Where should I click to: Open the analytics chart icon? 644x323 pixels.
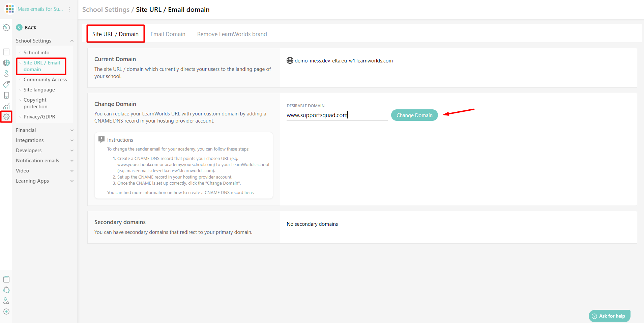pyautogui.click(x=6, y=106)
